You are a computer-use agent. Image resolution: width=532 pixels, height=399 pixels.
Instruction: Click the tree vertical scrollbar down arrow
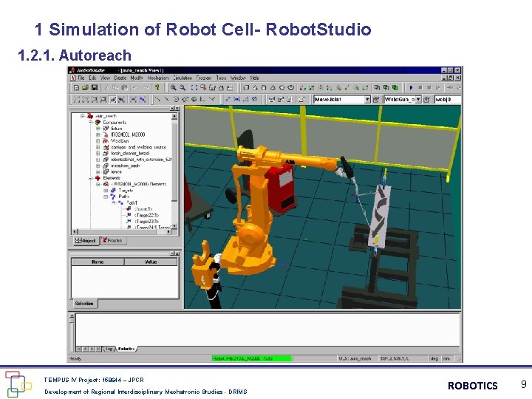[174, 226]
